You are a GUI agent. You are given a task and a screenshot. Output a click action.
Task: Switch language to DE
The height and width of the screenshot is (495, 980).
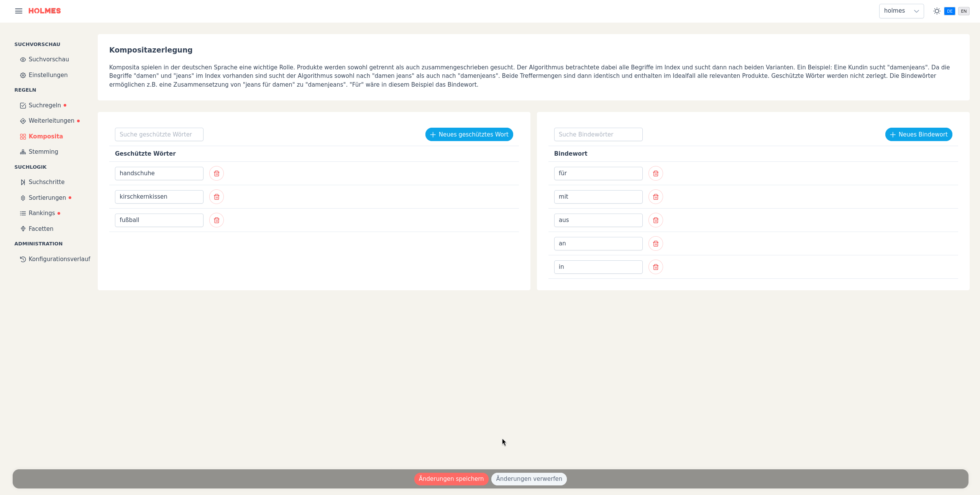949,11
